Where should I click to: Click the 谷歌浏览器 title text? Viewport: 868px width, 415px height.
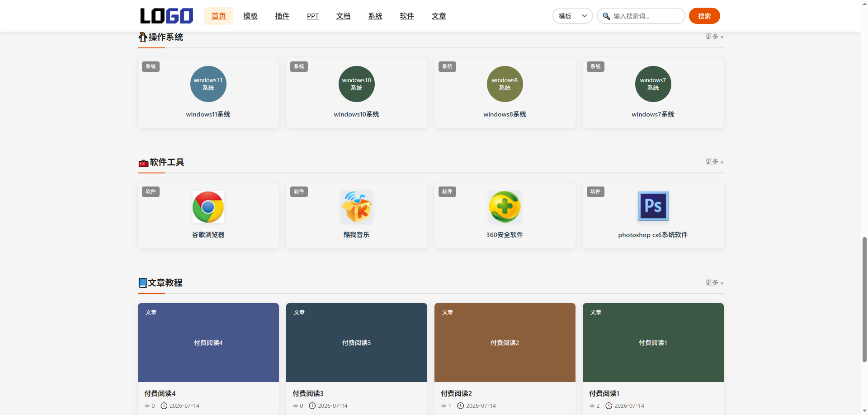(208, 235)
